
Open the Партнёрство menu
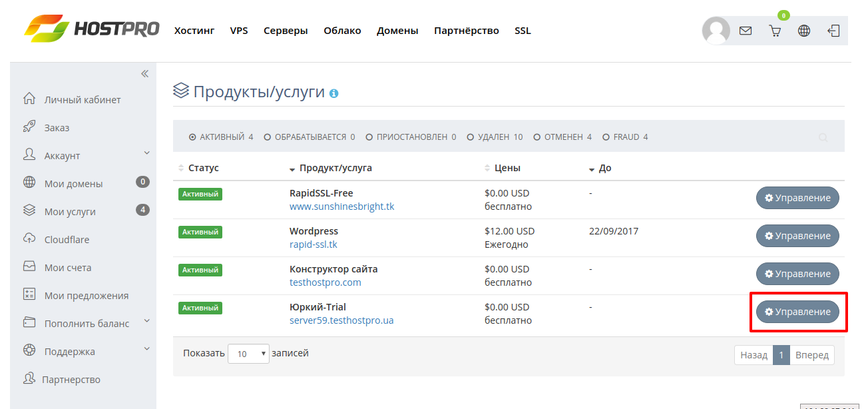(x=467, y=31)
